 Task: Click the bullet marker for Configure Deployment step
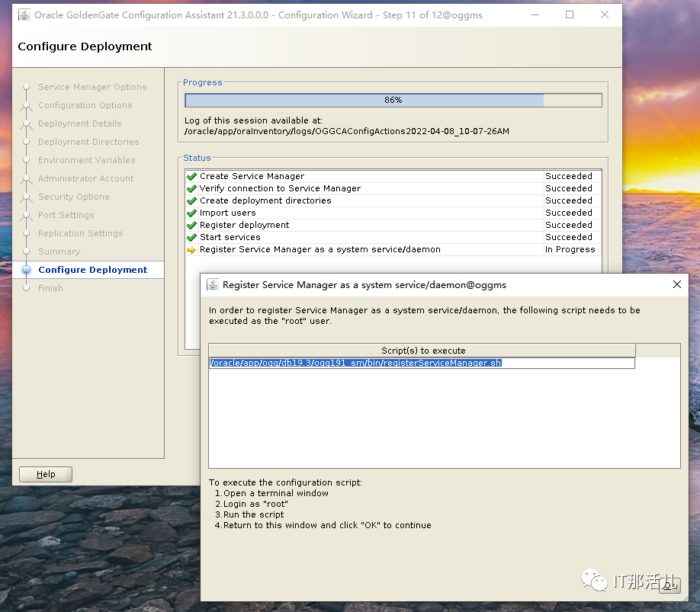[x=27, y=270]
